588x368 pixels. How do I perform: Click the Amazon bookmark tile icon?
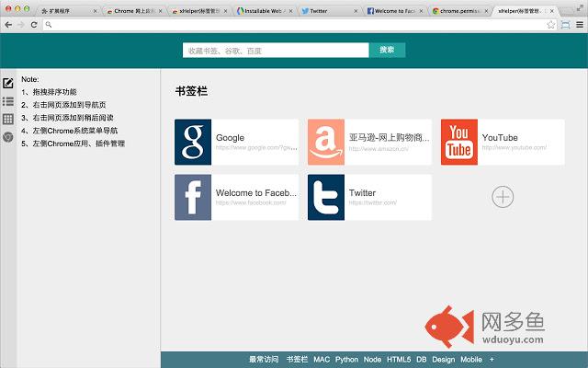pyautogui.click(x=326, y=142)
